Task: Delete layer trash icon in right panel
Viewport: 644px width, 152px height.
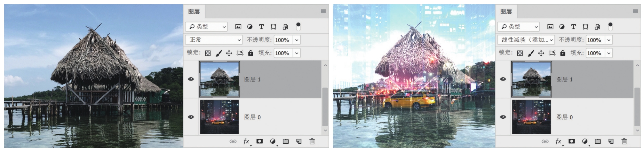Action: [624, 141]
